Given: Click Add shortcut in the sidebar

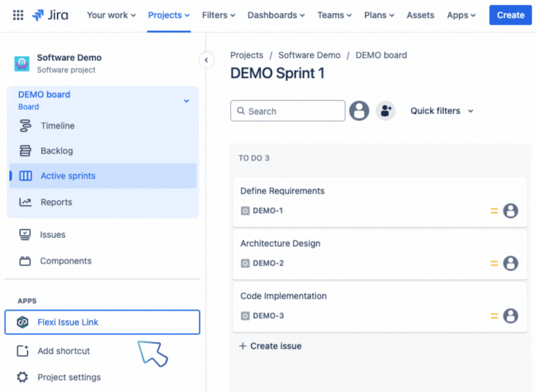Looking at the screenshot, I should (63, 351).
